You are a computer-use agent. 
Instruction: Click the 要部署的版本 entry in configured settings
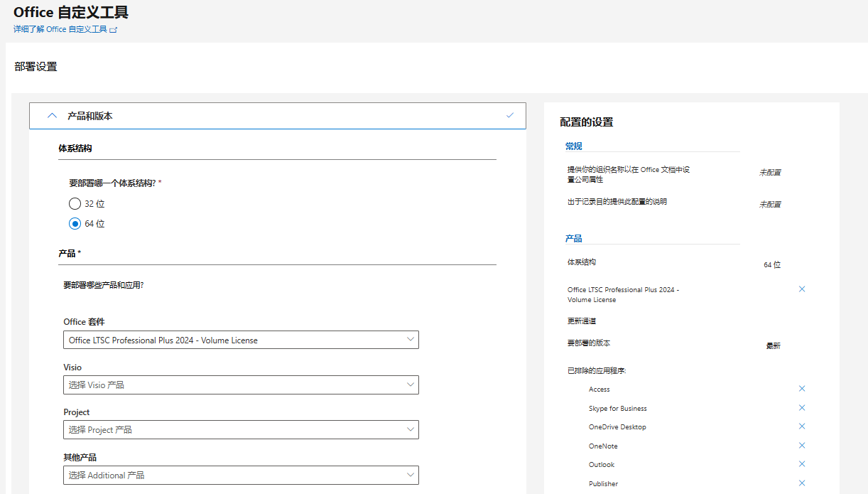[589, 343]
